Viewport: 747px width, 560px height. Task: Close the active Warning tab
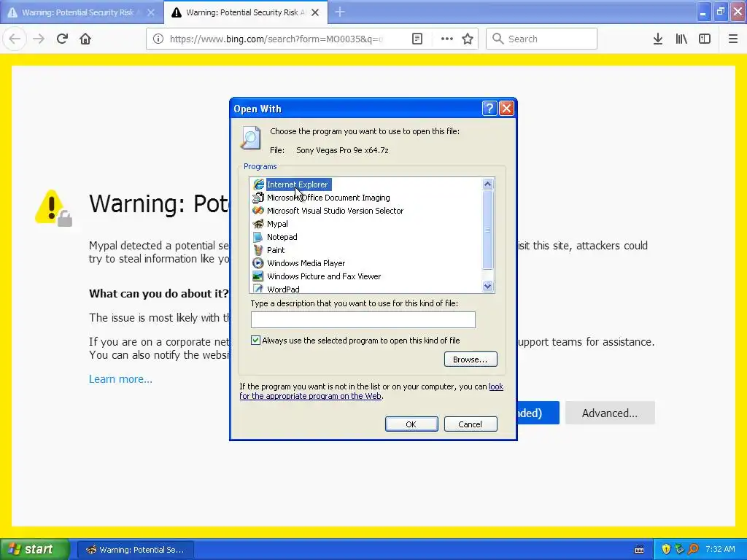315,12
